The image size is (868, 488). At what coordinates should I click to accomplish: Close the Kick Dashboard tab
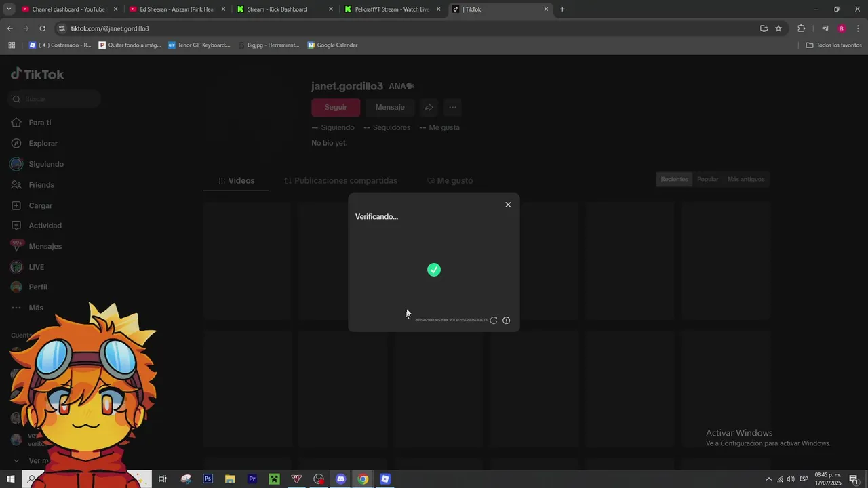point(331,9)
